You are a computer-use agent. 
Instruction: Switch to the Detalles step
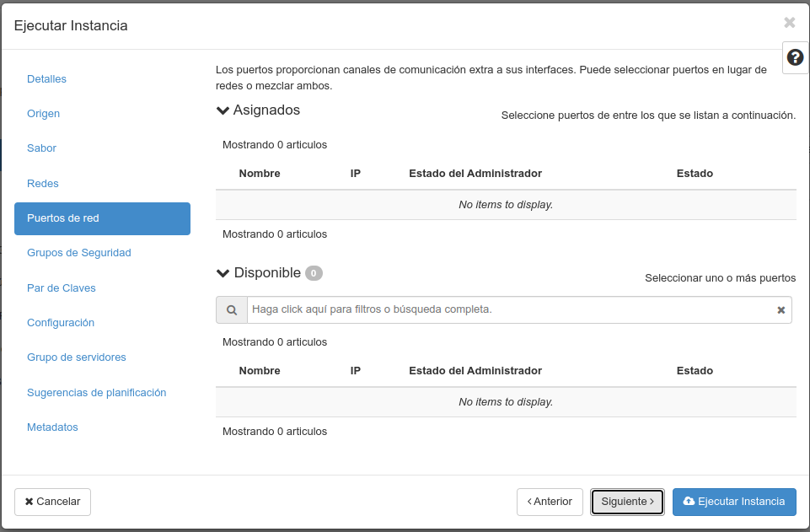46,78
